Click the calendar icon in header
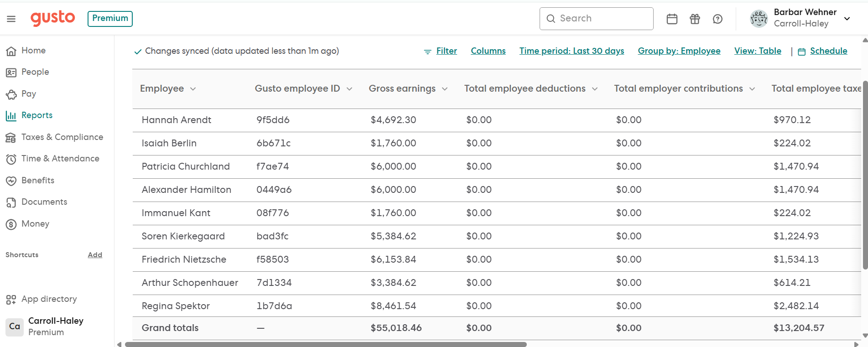The image size is (868, 347). (672, 19)
